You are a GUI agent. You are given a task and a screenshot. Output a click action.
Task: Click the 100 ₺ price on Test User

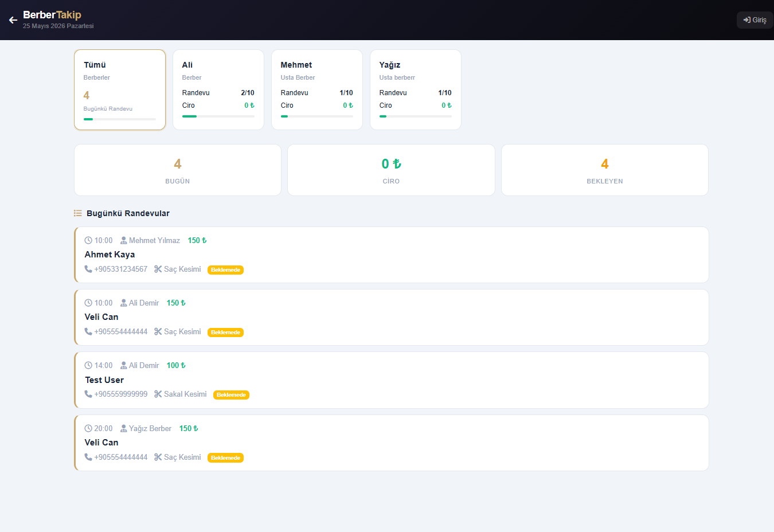tap(176, 366)
